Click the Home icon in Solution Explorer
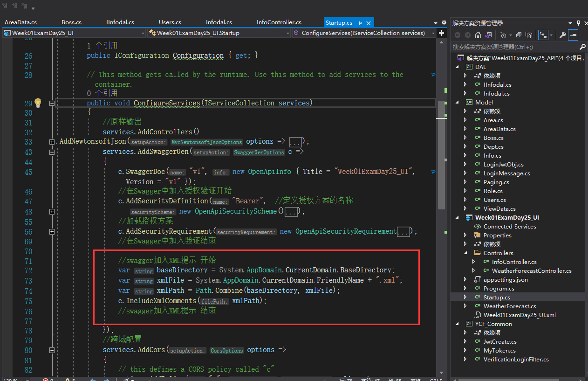The image size is (588, 381). click(478, 35)
